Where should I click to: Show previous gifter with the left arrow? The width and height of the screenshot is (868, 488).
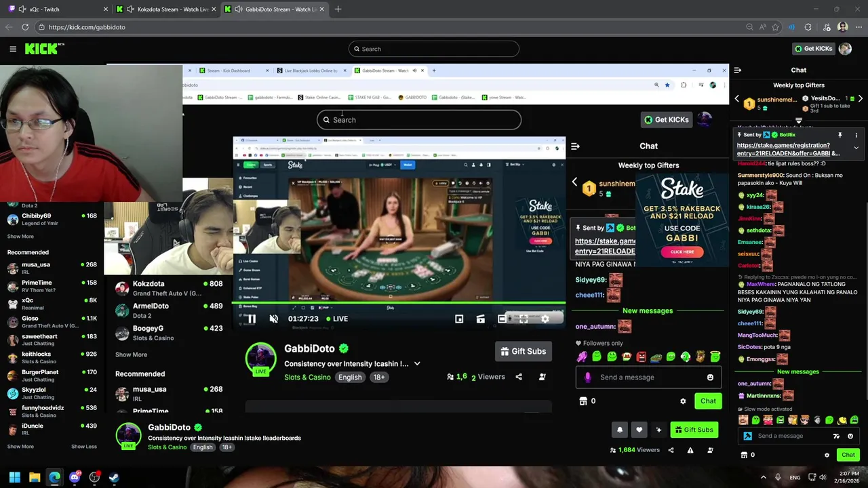(x=737, y=99)
